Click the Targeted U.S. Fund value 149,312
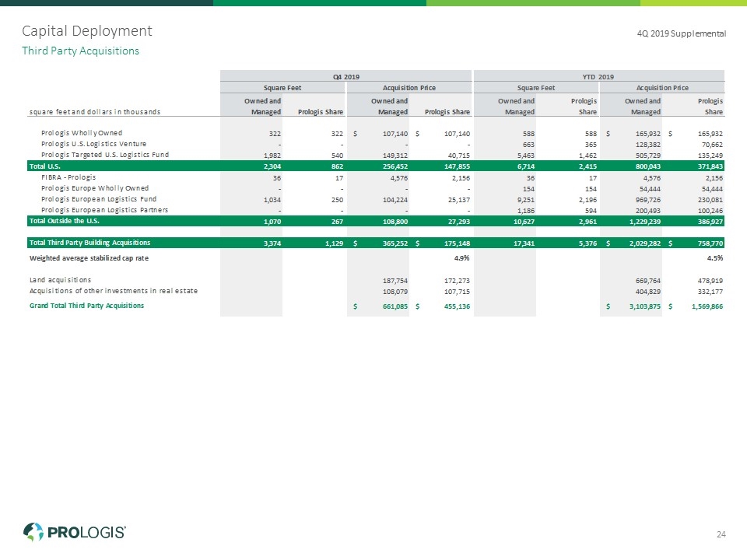 tap(395, 156)
